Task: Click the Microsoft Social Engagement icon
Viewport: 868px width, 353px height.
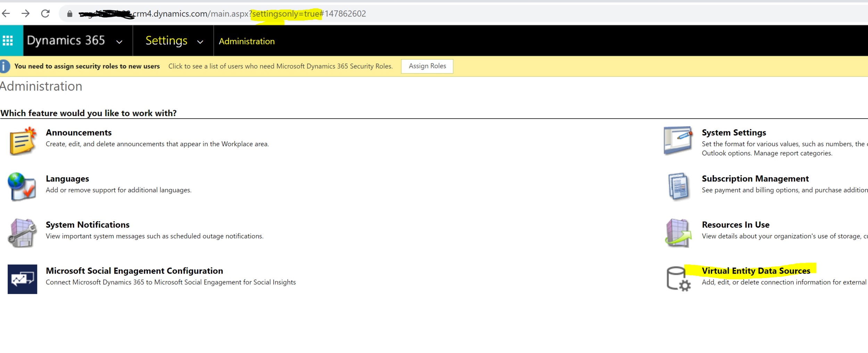Action: pyautogui.click(x=22, y=279)
